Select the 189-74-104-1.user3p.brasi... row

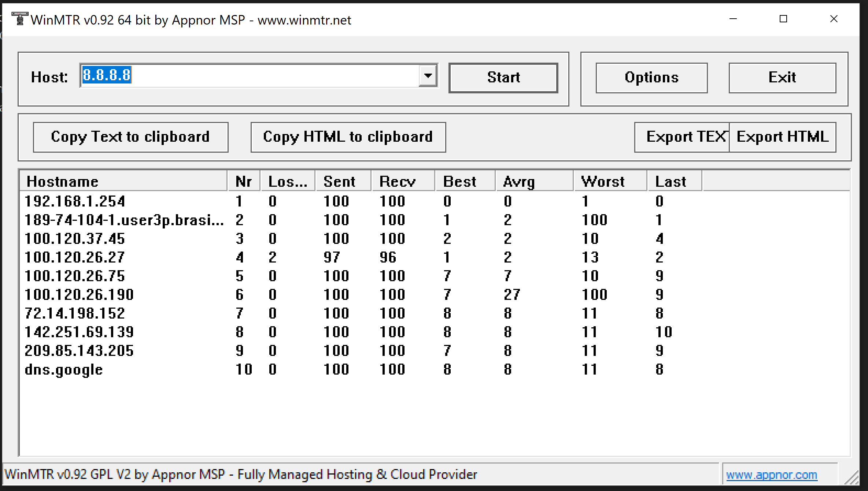click(x=361, y=220)
